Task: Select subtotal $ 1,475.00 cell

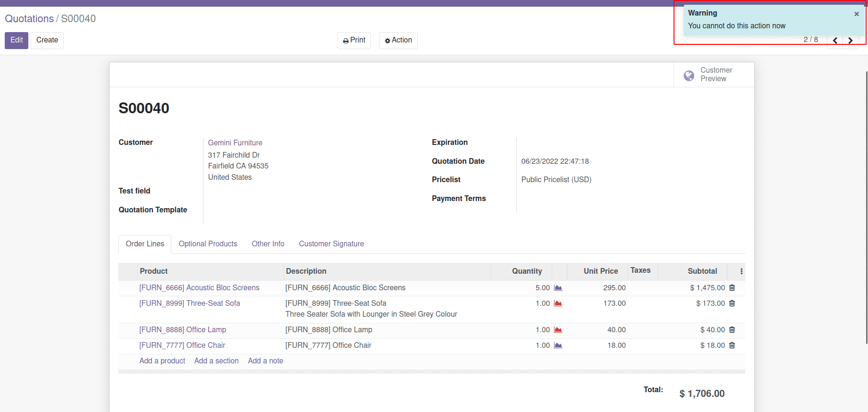Action: point(708,288)
